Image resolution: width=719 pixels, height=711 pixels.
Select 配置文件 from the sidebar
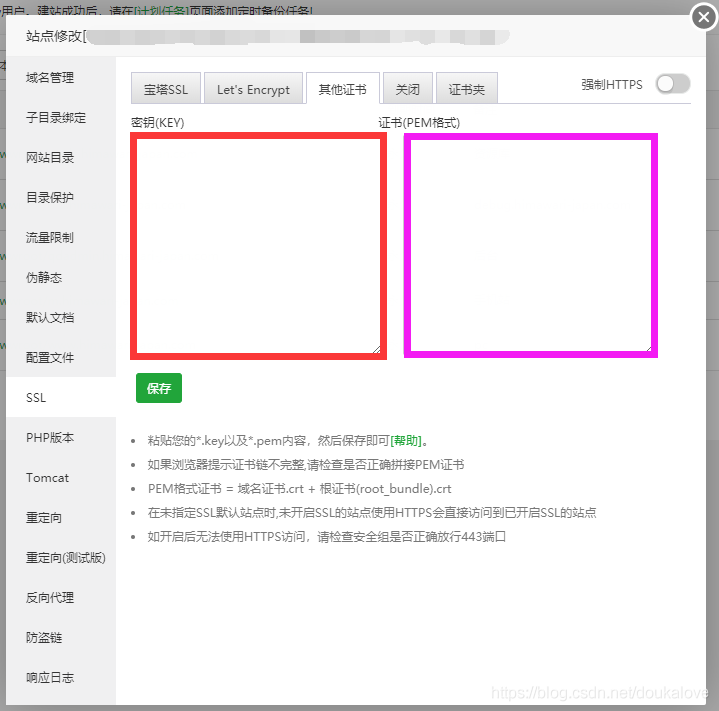click(x=50, y=358)
